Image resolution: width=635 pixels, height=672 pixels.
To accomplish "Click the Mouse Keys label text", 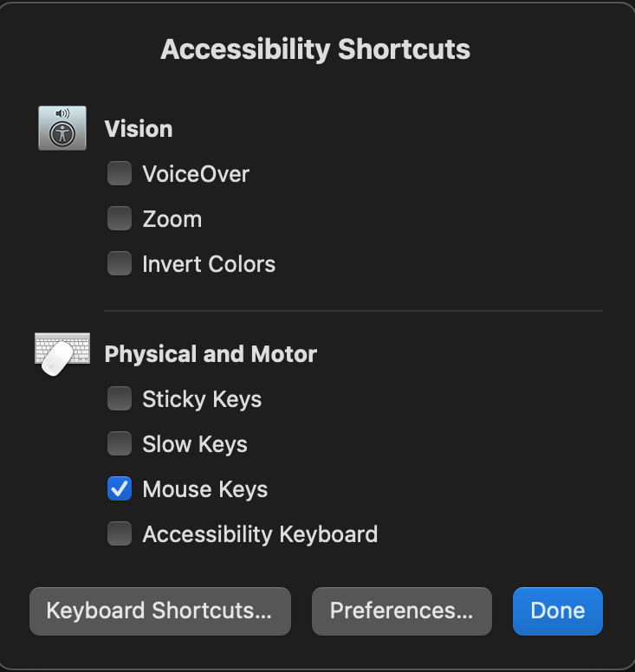I will tap(205, 489).
